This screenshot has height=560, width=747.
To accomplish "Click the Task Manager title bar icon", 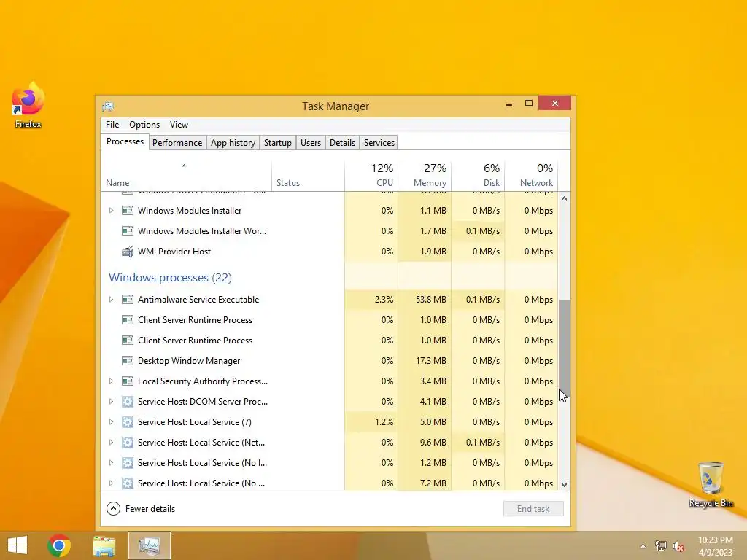I will pos(108,106).
